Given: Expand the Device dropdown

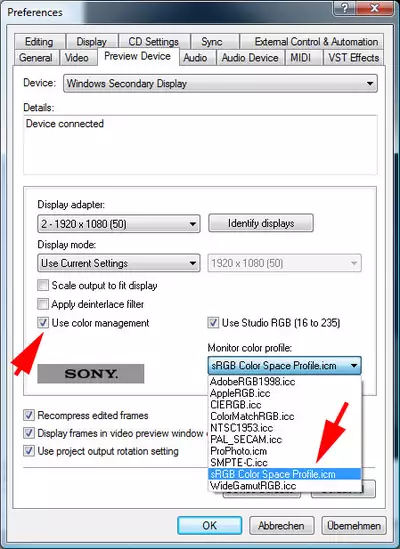Looking at the screenshot, I should pos(220,83).
